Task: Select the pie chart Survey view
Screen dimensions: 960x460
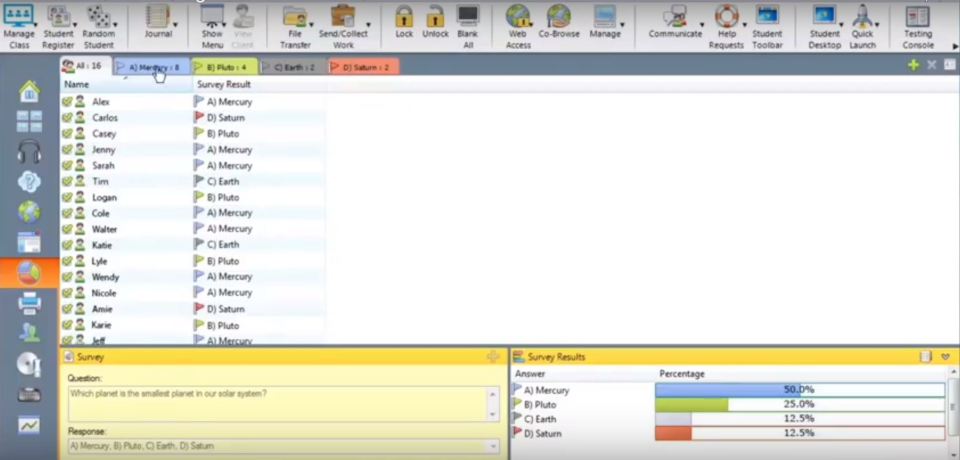Action: 29,273
